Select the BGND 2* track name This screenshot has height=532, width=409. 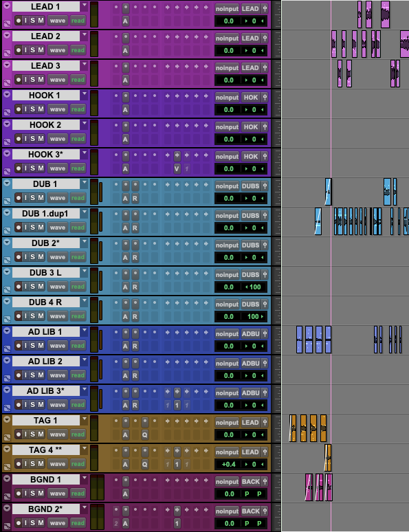(45, 509)
